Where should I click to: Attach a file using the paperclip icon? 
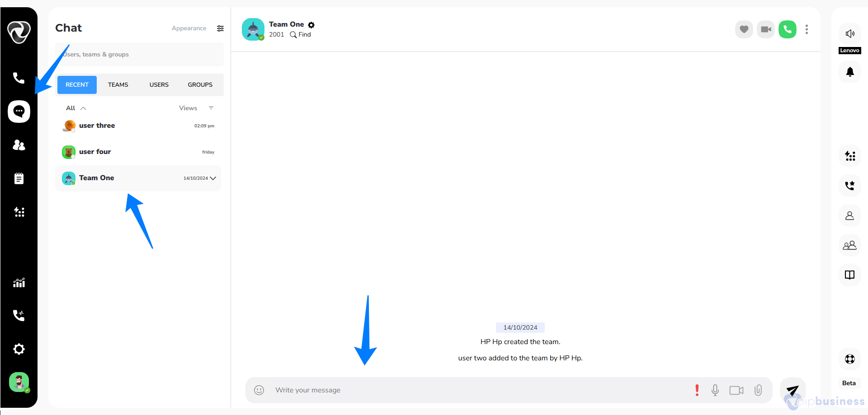click(758, 390)
